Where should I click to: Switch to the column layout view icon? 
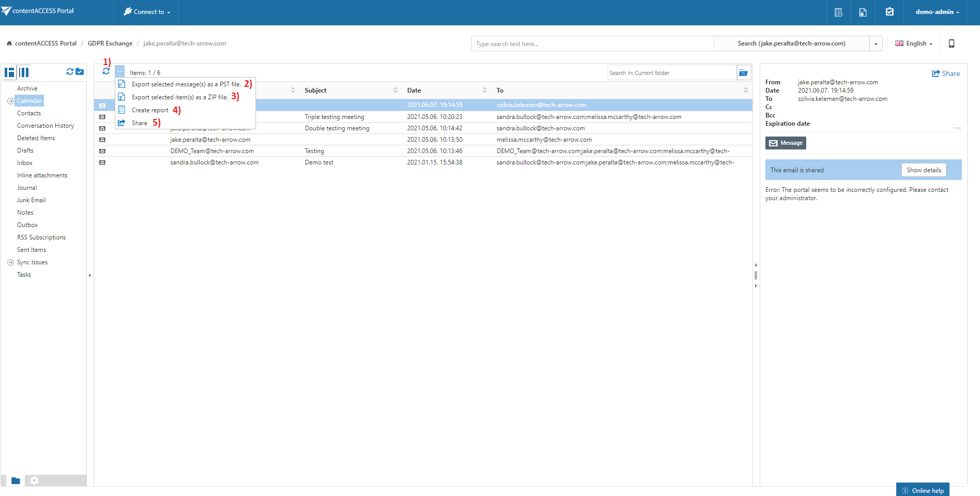[24, 72]
